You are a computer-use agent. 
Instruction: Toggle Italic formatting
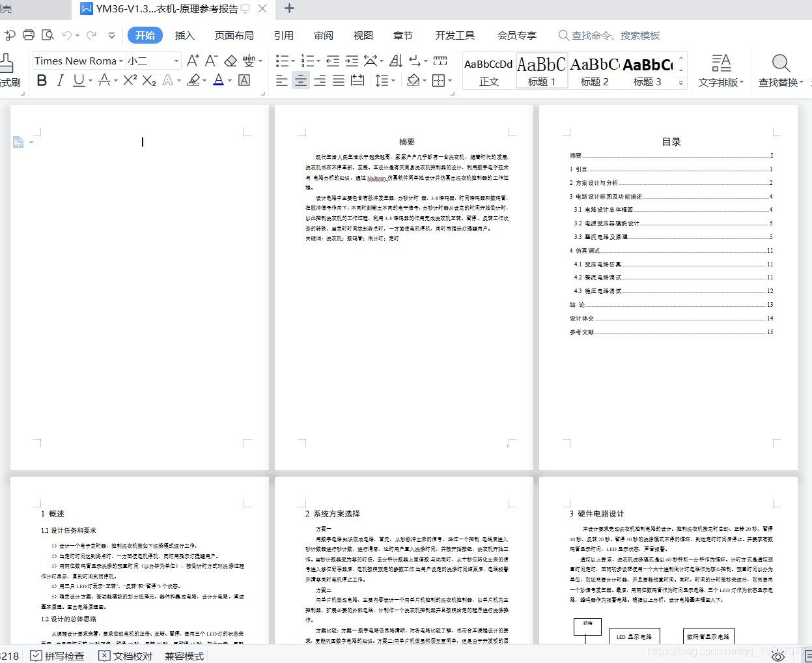click(x=61, y=80)
